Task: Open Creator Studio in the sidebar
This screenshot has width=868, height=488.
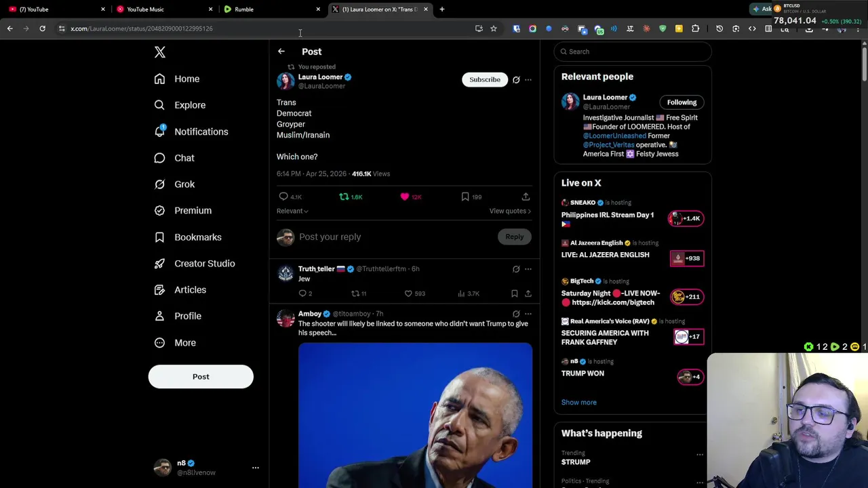Action: 194,264
